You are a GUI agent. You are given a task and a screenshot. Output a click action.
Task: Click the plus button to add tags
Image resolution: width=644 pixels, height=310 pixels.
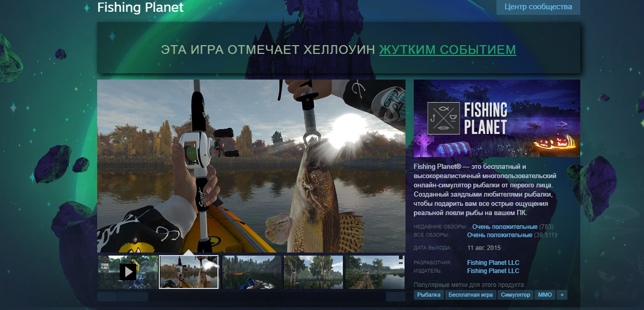click(562, 295)
